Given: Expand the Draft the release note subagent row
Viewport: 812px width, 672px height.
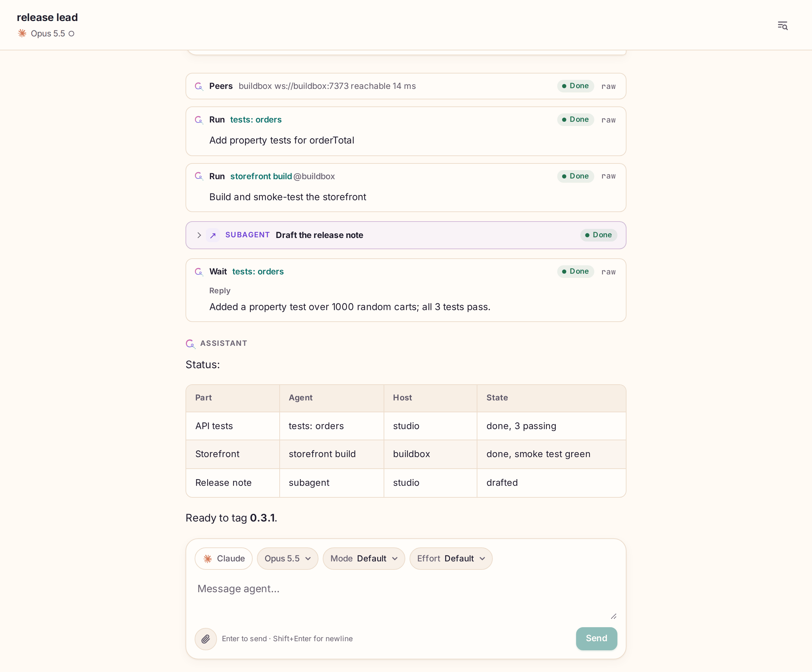Looking at the screenshot, I should point(199,235).
